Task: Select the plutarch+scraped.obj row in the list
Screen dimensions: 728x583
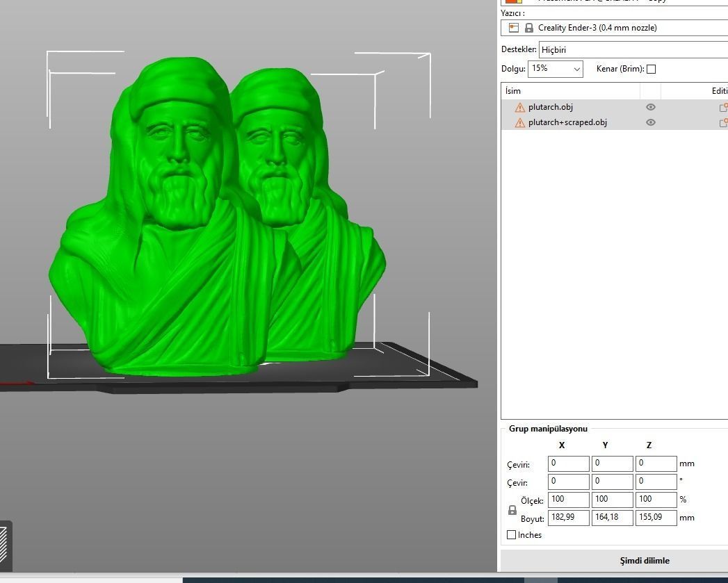Action: (614, 122)
